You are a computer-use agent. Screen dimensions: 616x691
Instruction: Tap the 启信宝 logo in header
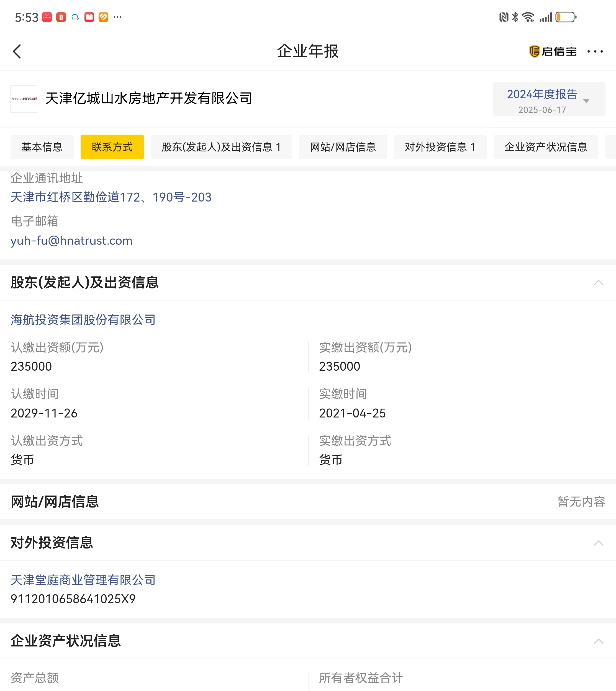click(x=553, y=51)
